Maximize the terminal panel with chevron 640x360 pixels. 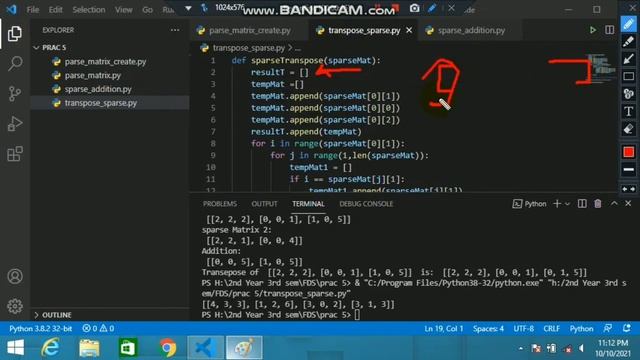click(x=614, y=203)
